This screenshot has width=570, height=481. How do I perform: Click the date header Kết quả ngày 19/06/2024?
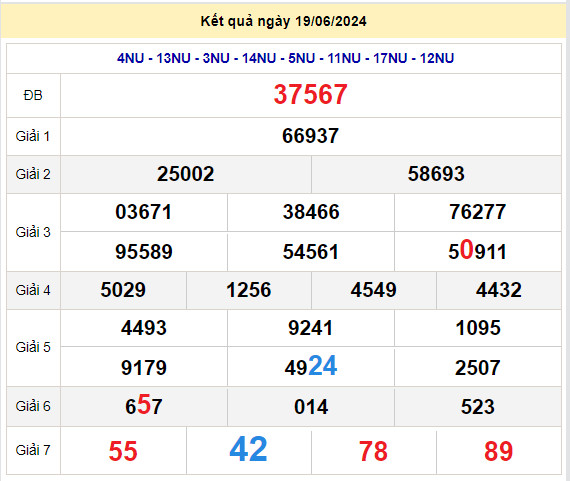[x=284, y=21]
